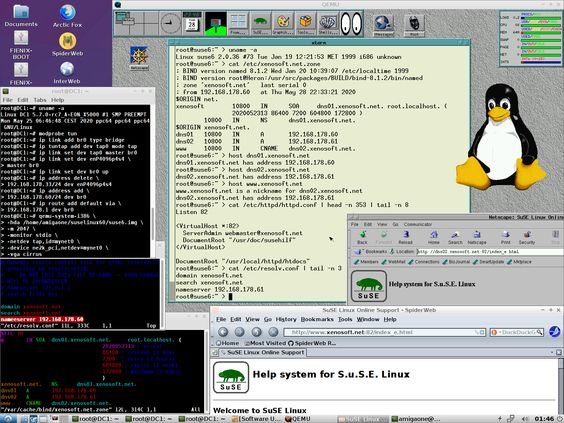Open SpiderWeb History menu
The width and height of the screenshot is (564, 423).
(x=286, y=319)
